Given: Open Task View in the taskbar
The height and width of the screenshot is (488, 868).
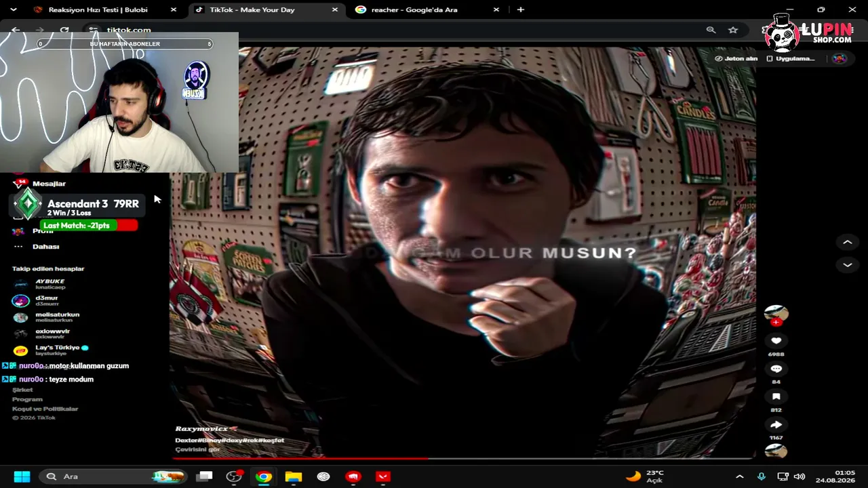Looking at the screenshot, I should pos(204,476).
